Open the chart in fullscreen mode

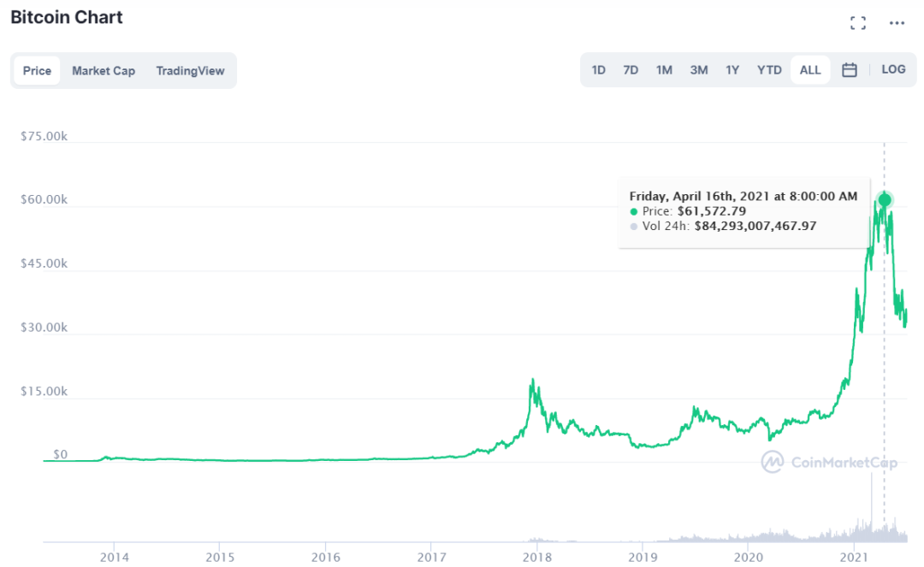[858, 23]
